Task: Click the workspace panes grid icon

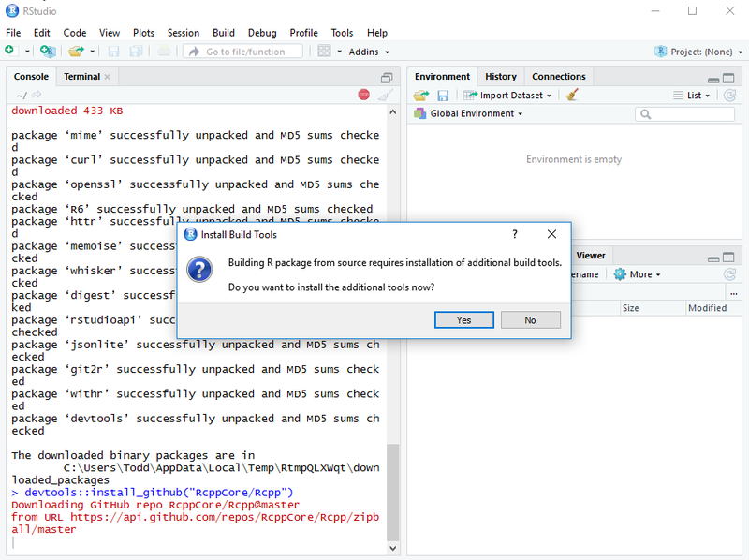Action: (x=324, y=52)
